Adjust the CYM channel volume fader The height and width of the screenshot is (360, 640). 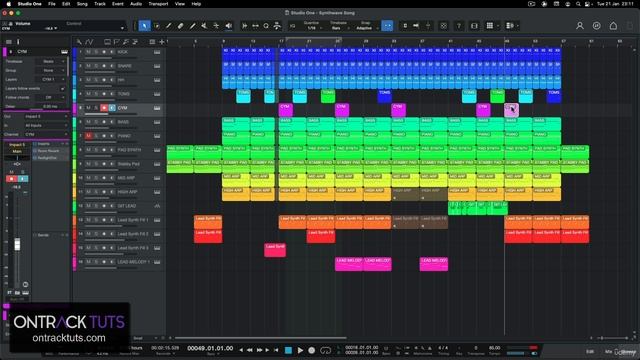point(17,244)
